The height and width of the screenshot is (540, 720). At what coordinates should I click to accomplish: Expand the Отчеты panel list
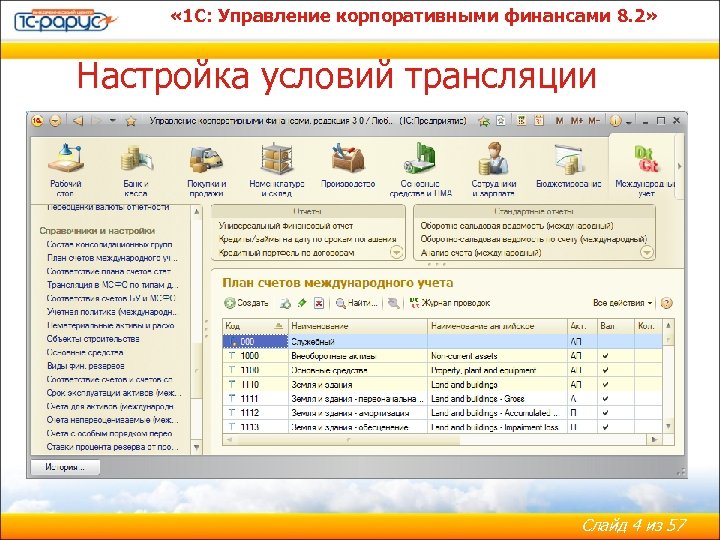396,252
